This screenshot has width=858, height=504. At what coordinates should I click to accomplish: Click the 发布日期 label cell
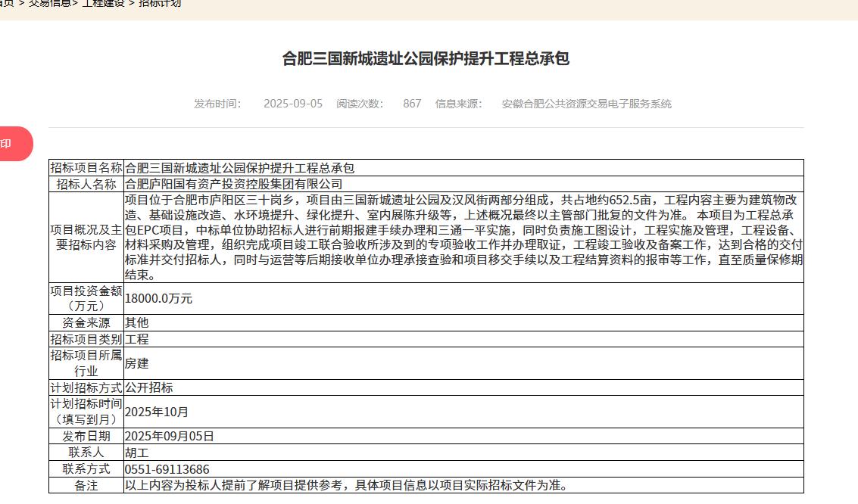tap(86, 436)
